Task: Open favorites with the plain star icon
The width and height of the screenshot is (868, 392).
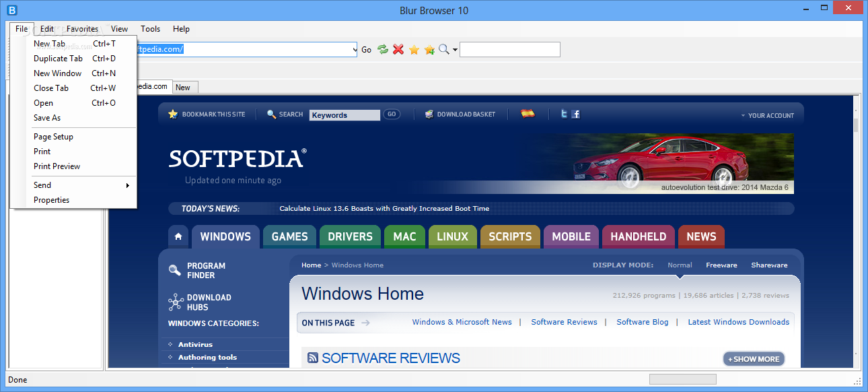Action: (x=414, y=49)
